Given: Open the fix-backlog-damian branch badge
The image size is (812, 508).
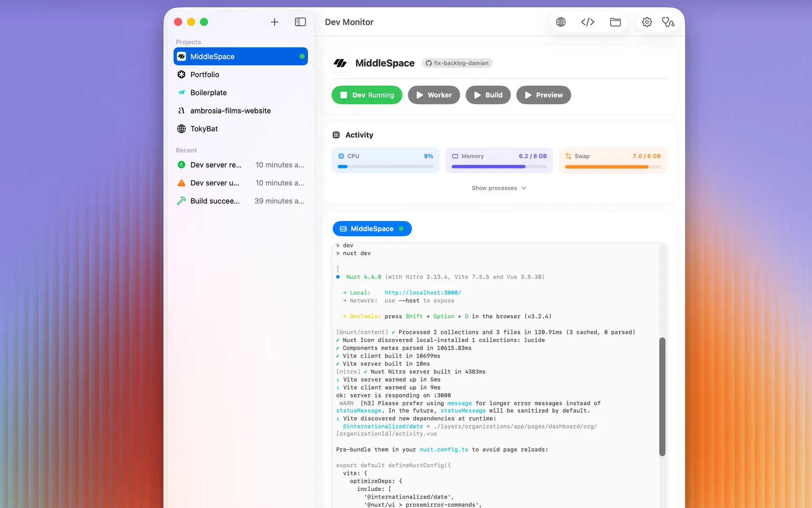Looking at the screenshot, I should coord(457,63).
